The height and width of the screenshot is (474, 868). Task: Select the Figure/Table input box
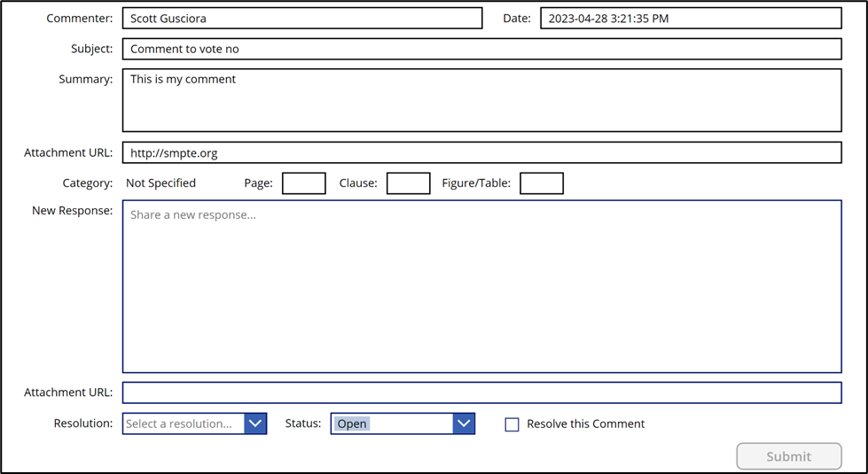click(542, 183)
